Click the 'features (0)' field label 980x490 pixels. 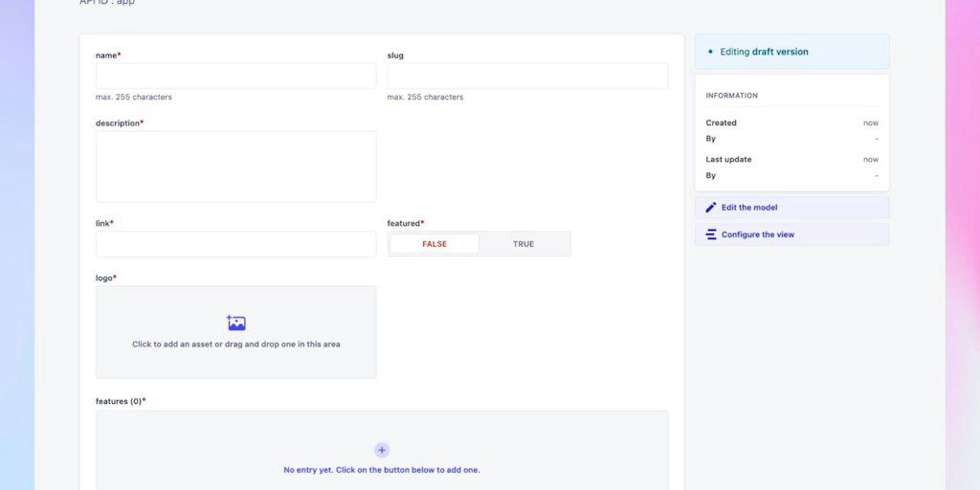pyautogui.click(x=121, y=401)
